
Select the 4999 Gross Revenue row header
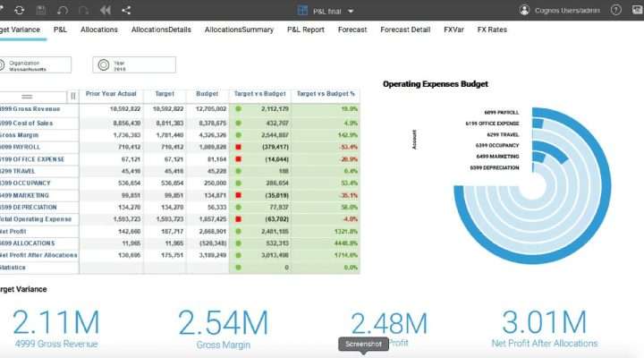click(x=39, y=109)
